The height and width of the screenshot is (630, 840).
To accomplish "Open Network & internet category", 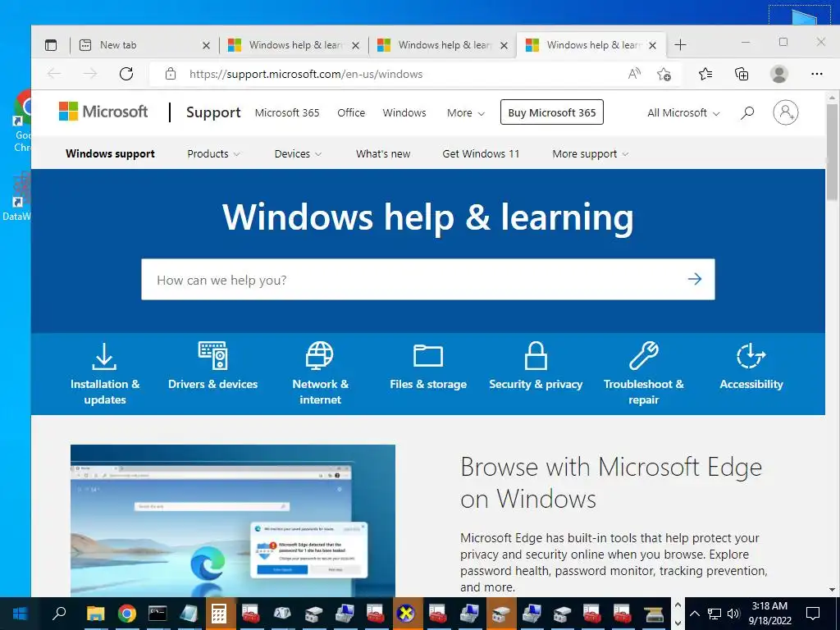I will point(320,374).
